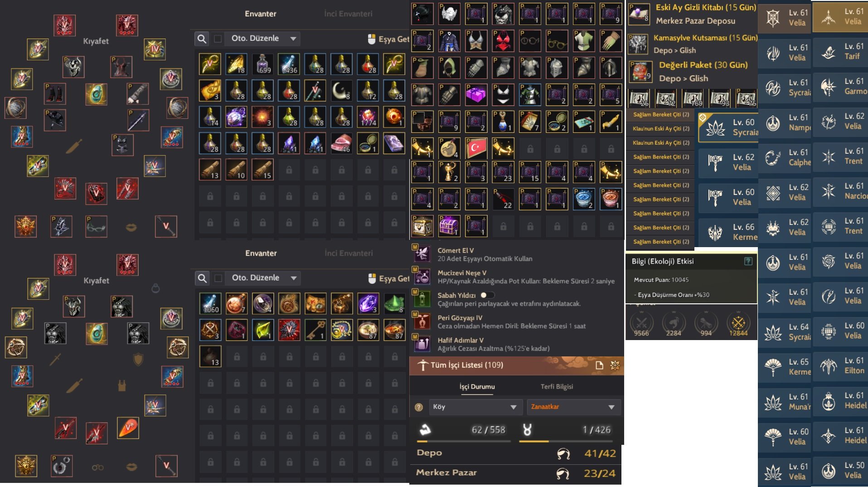Click the meat item with count 46
Screen dimensions: 868x487
342,143
